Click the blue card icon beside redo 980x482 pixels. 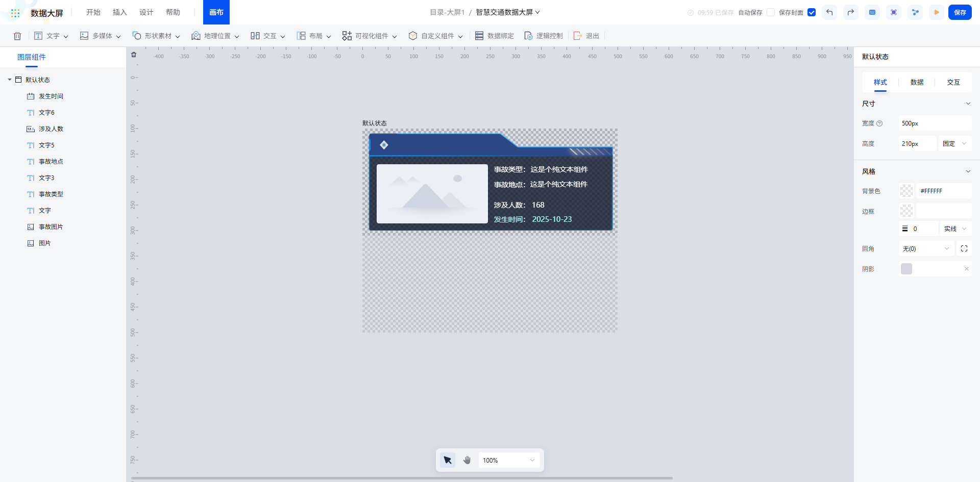(x=872, y=12)
